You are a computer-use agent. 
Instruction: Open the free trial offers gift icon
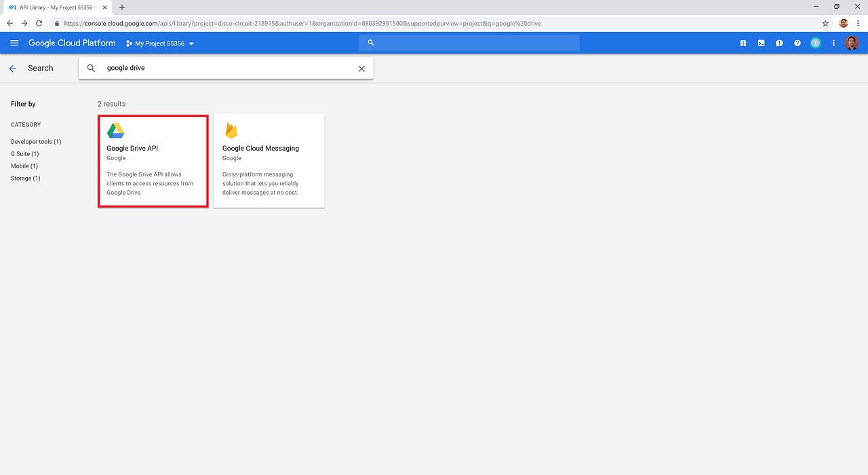[743, 43]
